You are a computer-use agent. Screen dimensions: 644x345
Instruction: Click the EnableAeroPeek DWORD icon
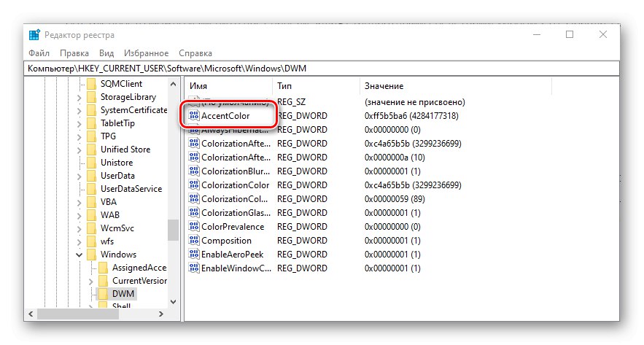[x=194, y=255]
